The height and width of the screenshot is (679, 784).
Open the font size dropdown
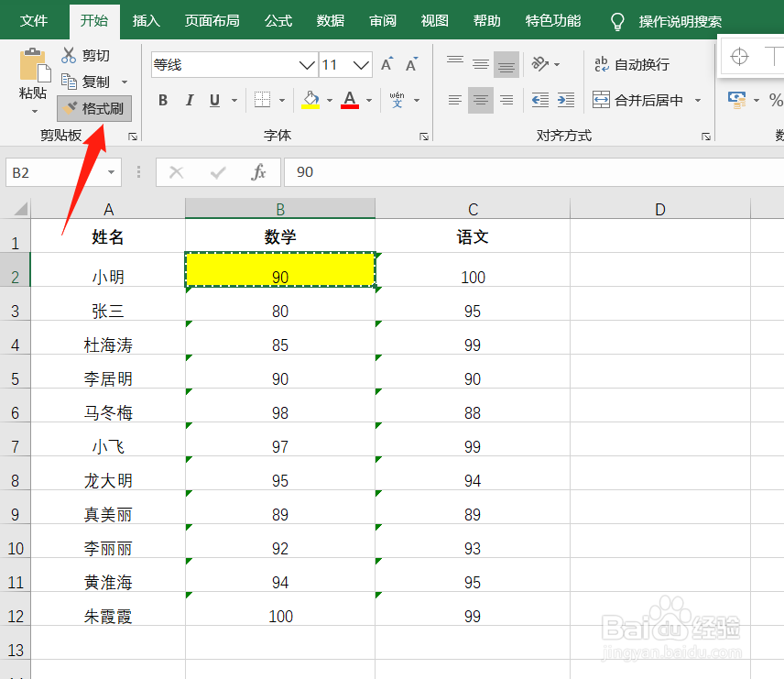pos(361,64)
